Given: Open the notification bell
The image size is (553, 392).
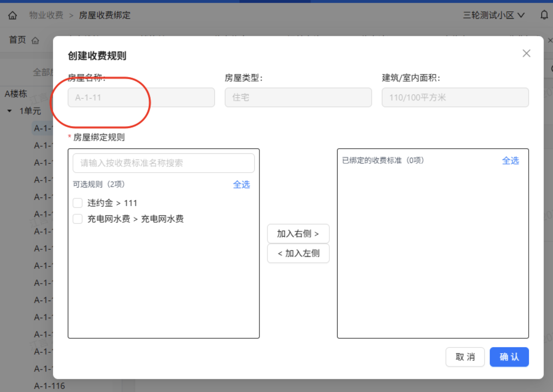Looking at the screenshot, I should tap(544, 15).
